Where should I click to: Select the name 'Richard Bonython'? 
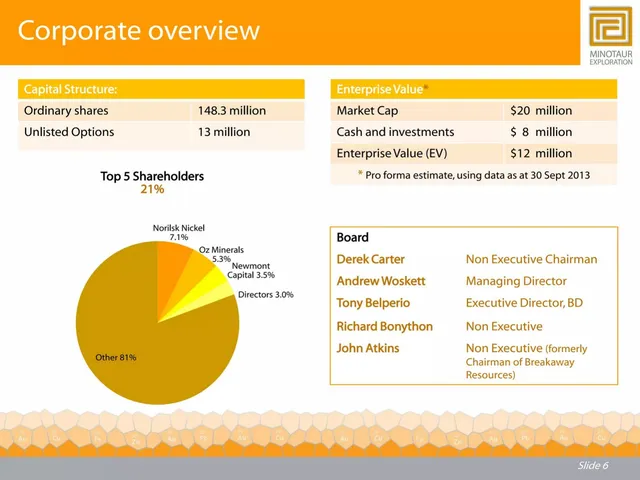coord(384,327)
